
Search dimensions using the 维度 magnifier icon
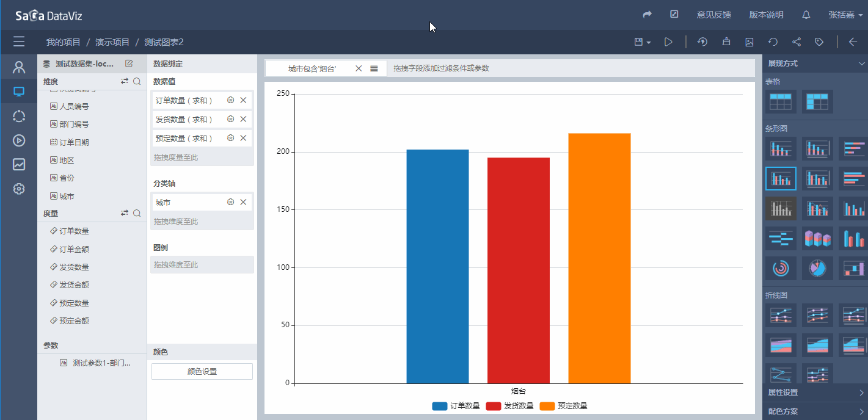pos(137,81)
